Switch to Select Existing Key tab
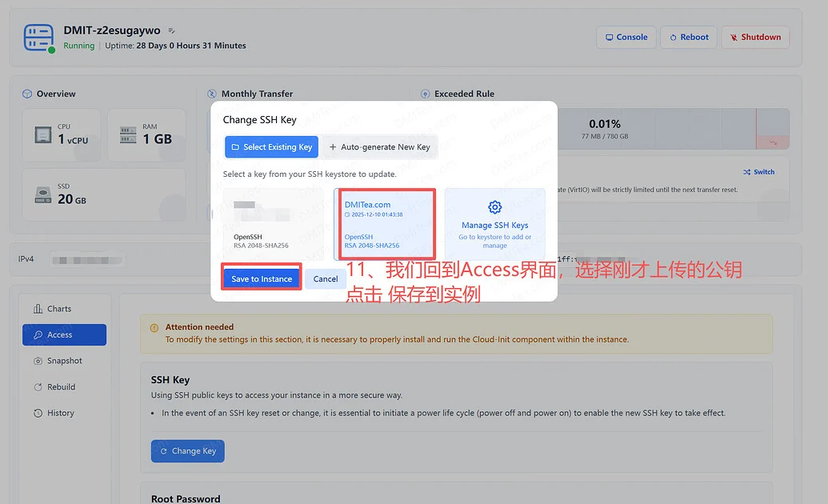The width and height of the screenshot is (828, 504). [271, 147]
